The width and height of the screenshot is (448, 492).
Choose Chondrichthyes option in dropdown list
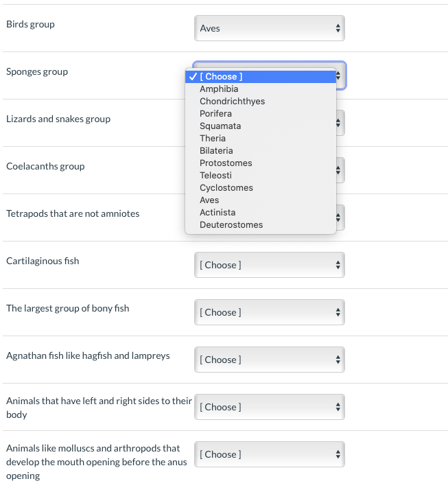pos(232,102)
